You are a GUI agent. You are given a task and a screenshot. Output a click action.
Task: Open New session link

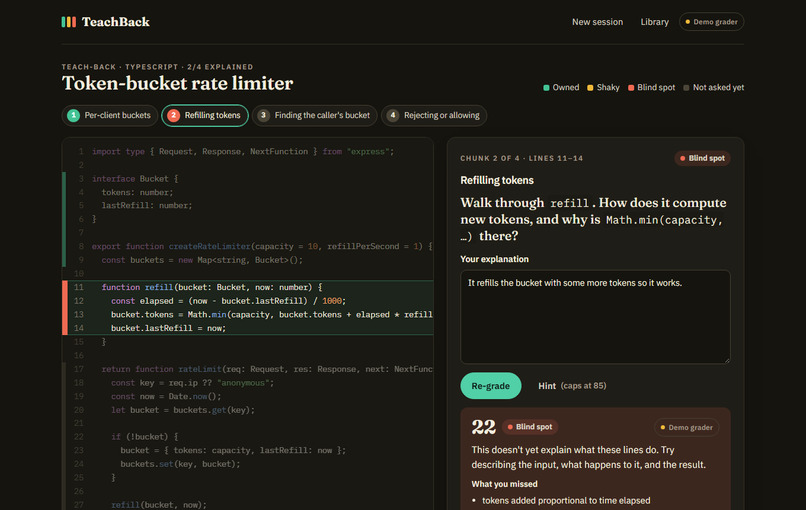[597, 22]
